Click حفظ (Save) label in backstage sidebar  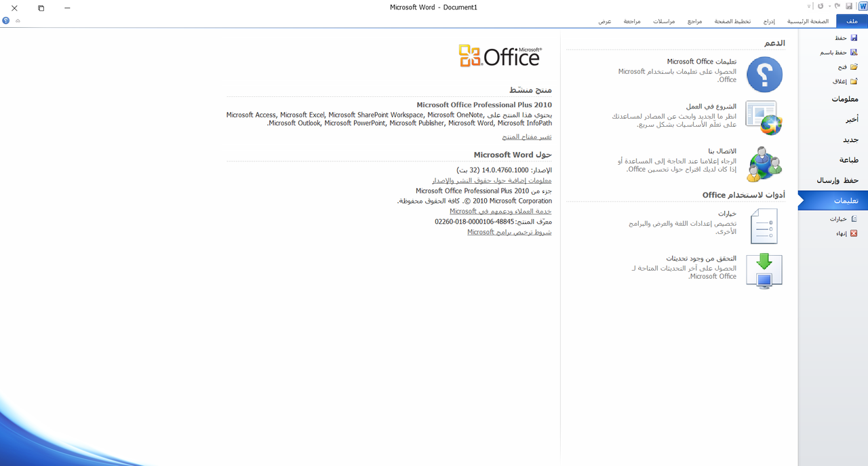point(841,38)
